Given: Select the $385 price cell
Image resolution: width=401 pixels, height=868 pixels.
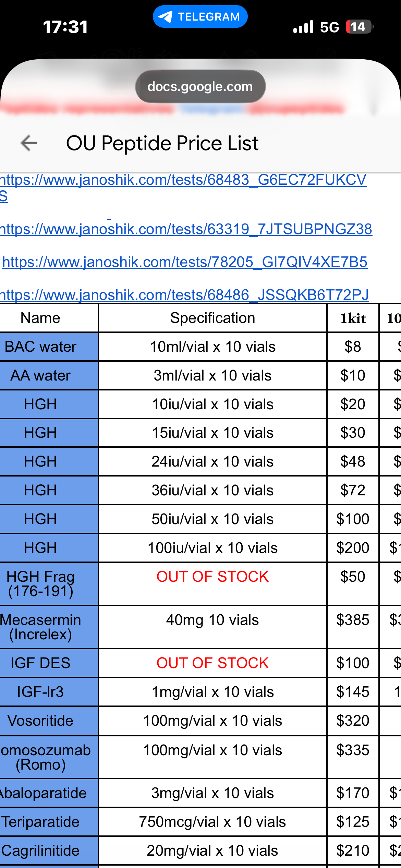Looking at the screenshot, I should (x=353, y=620).
